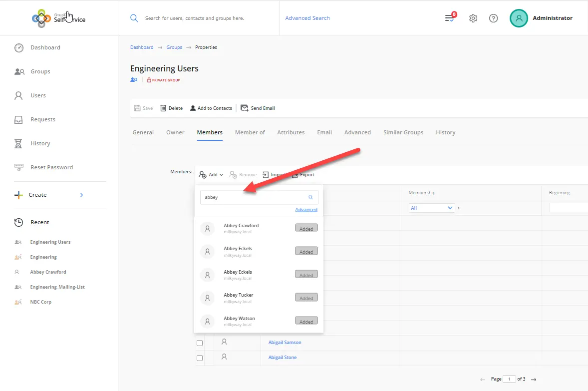Click Added button for Abbey Crawford
The image size is (588, 391).
click(306, 229)
